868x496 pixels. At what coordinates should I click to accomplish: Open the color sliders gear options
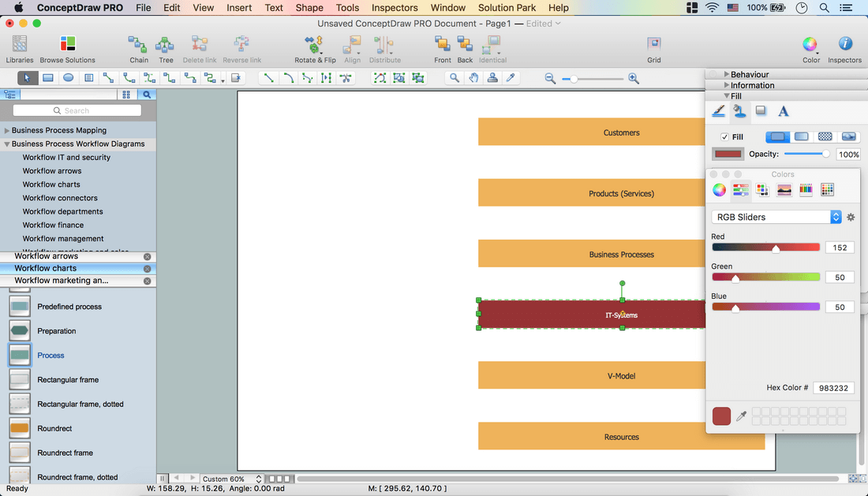(x=851, y=218)
